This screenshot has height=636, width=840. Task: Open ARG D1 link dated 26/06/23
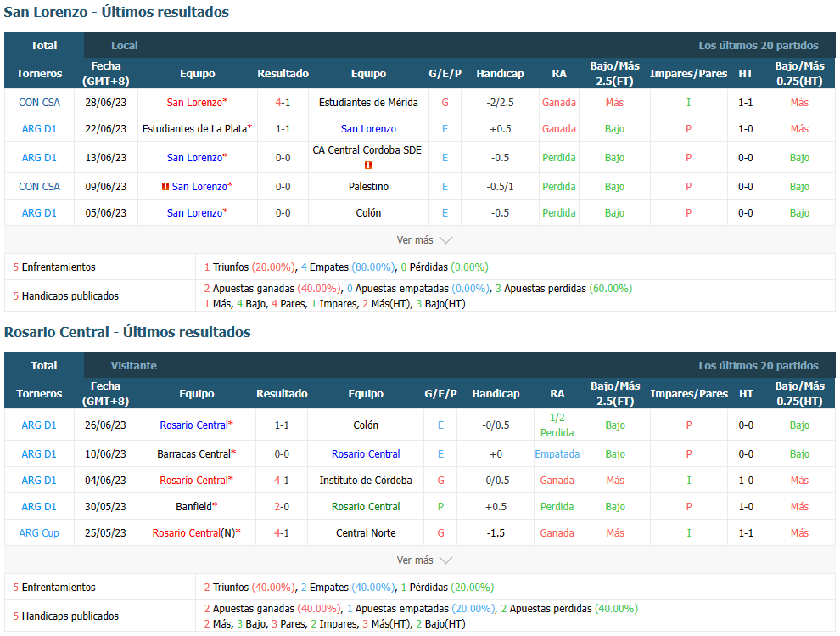pyautogui.click(x=39, y=425)
